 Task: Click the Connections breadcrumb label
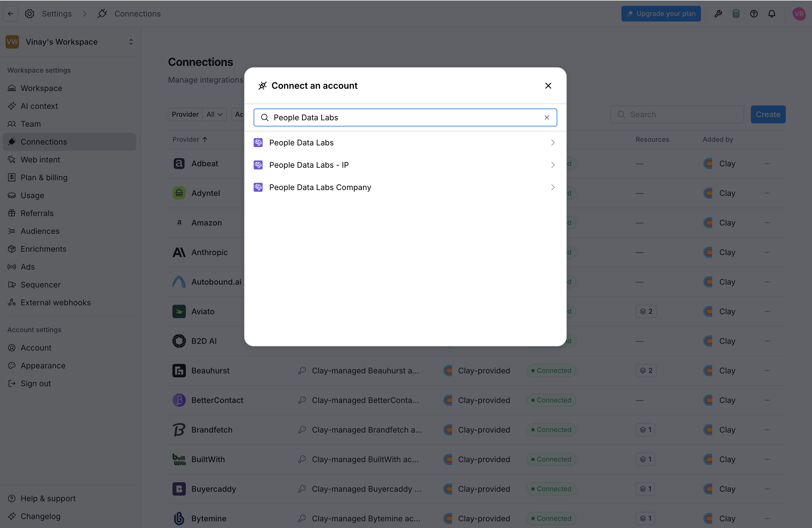(137, 14)
